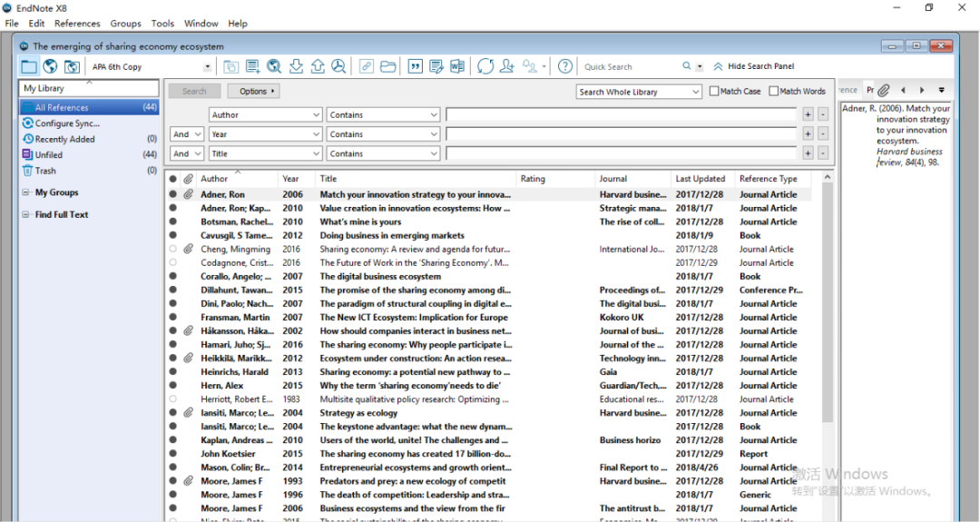The height and width of the screenshot is (522, 980).
Task: Select Integrated Library & Online Search Mode icon
Action: [x=72, y=66]
